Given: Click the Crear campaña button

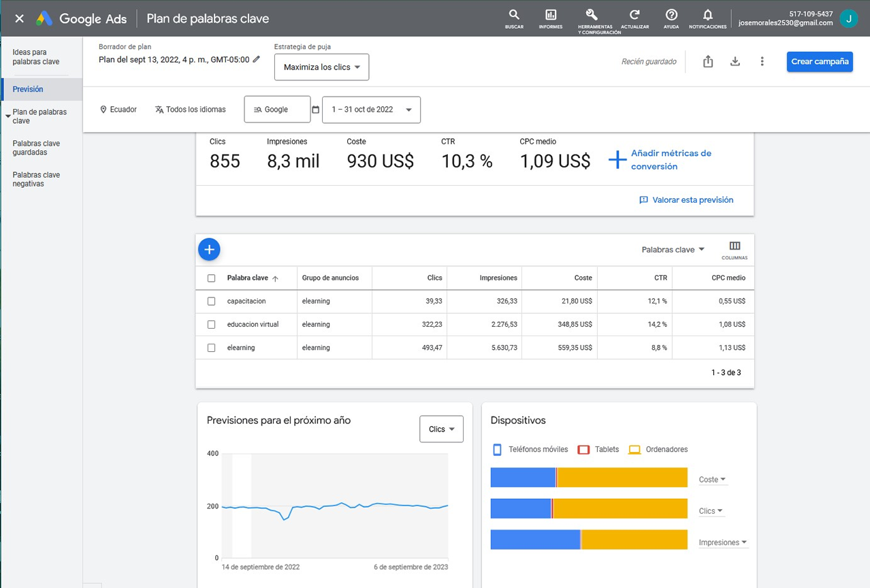Looking at the screenshot, I should point(820,62).
